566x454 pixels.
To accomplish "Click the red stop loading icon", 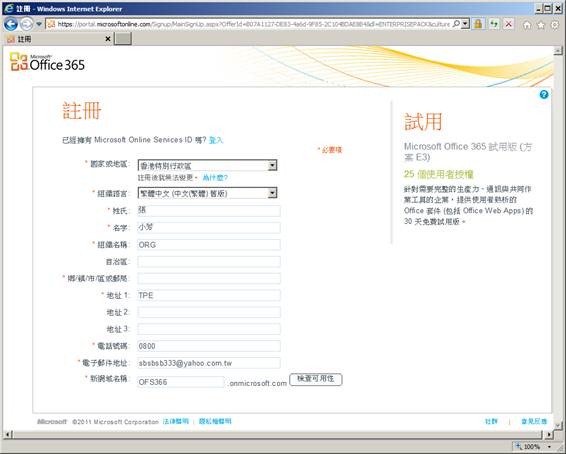I will (509, 24).
